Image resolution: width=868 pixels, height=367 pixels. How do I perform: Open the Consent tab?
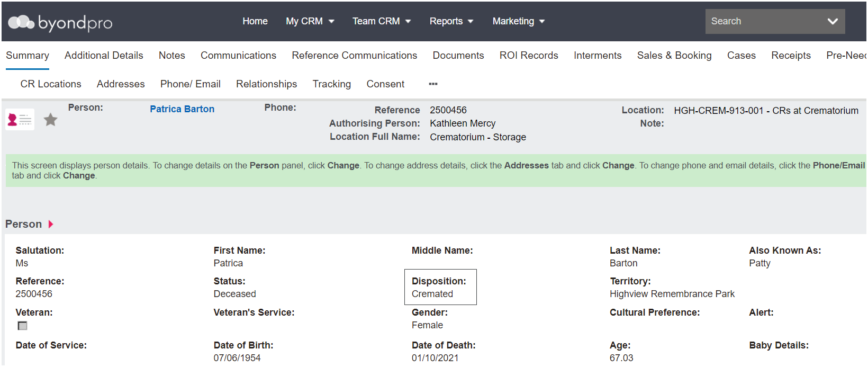[x=385, y=84]
